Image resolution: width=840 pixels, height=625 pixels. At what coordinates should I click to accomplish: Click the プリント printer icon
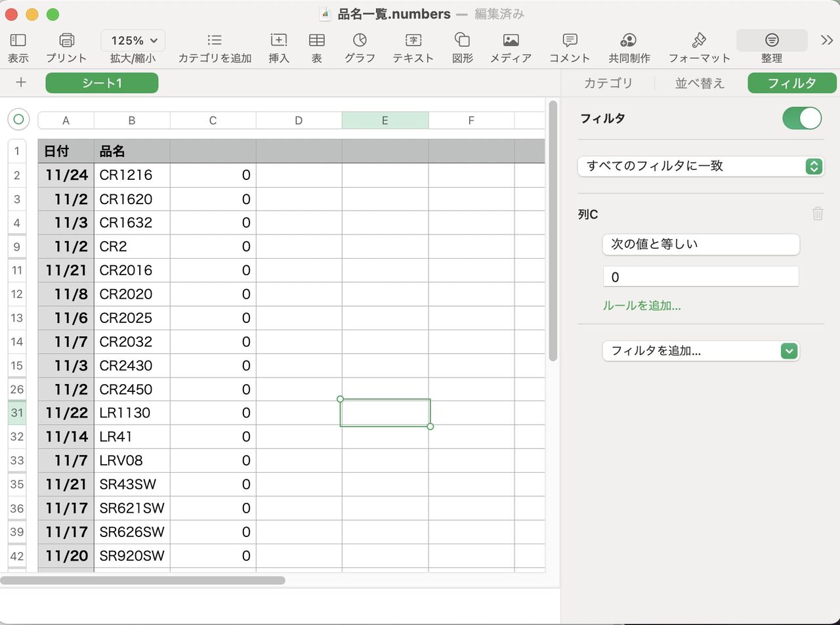66,41
